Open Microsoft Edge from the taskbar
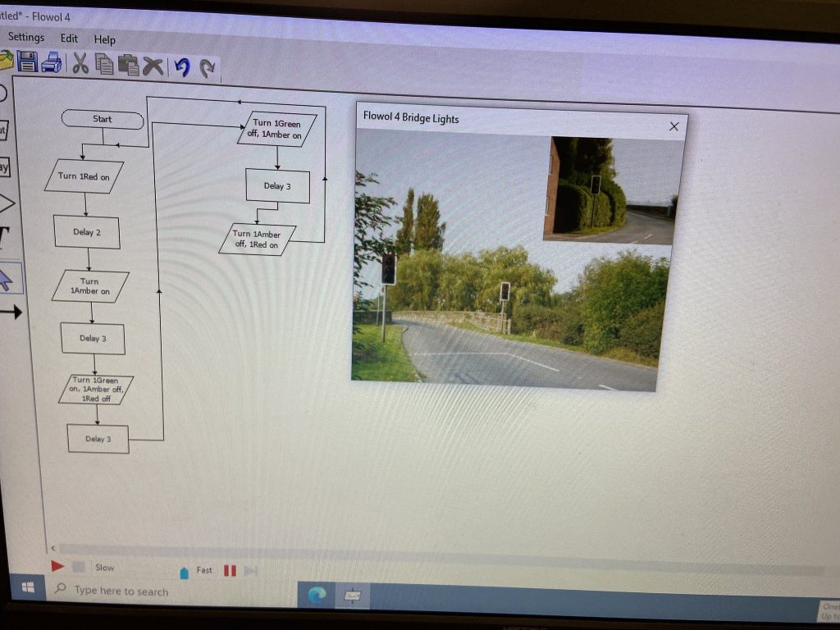Viewport: 840px width, 630px height. pyautogui.click(x=317, y=594)
